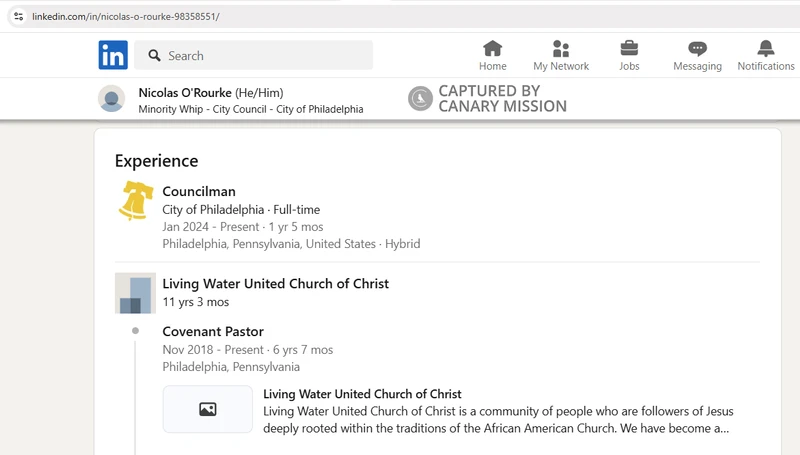Open the Councilman position title
The height and width of the screenshot is (455, 800).
coord(199,191)
